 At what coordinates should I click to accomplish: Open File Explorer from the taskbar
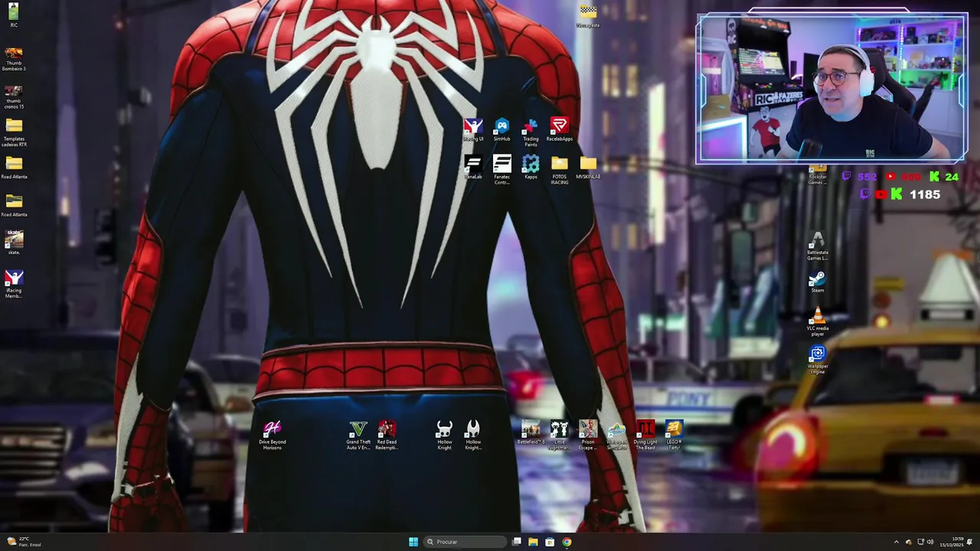tap(533, 542)
